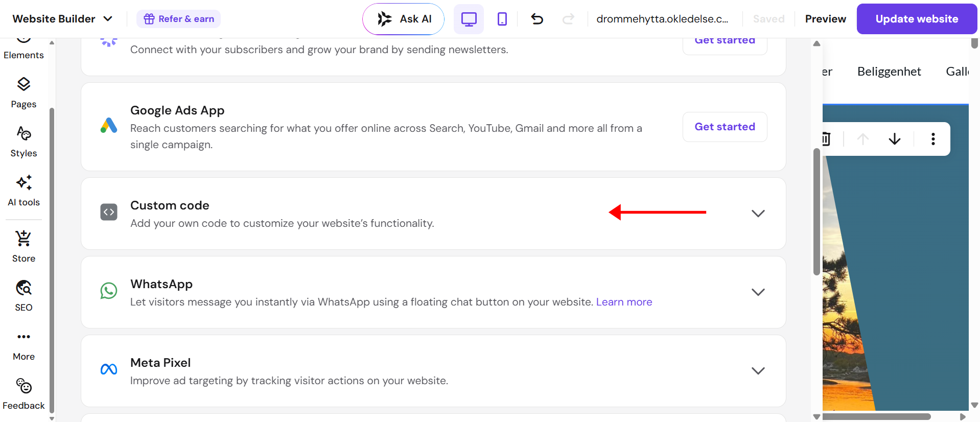
Task: Click the Meta Pixel logo
Action: 109,369
